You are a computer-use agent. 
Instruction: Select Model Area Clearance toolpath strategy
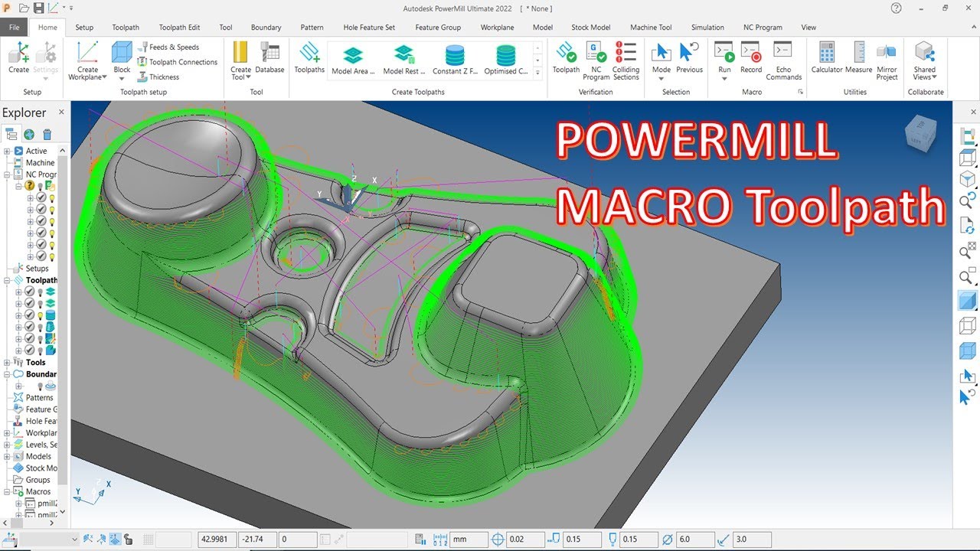tap(353, 60)
